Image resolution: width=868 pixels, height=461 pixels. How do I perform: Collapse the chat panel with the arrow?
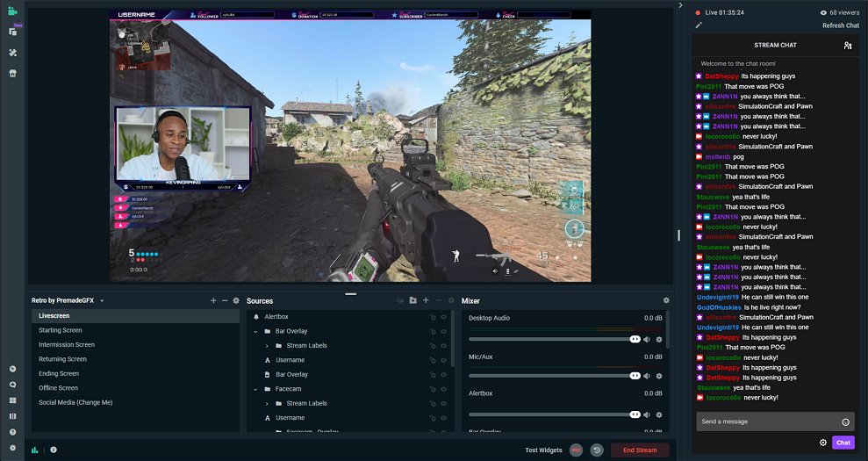tap(680, 5)
